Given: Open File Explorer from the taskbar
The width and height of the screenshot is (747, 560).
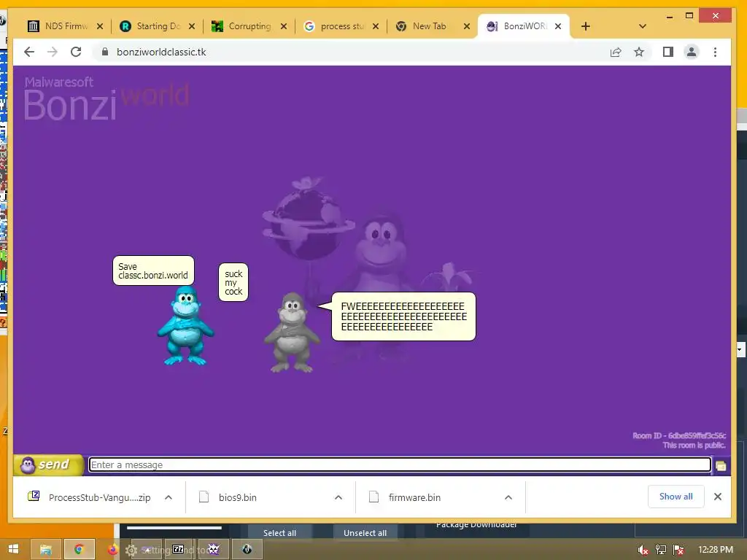Looking at the screenshot, I should pyautogui.click(x=46, y=550).
